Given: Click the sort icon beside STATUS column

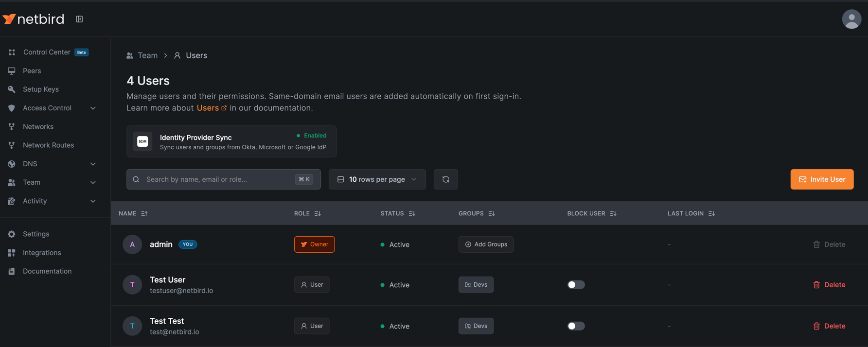Looking at the screenshot, I should 412,213.
